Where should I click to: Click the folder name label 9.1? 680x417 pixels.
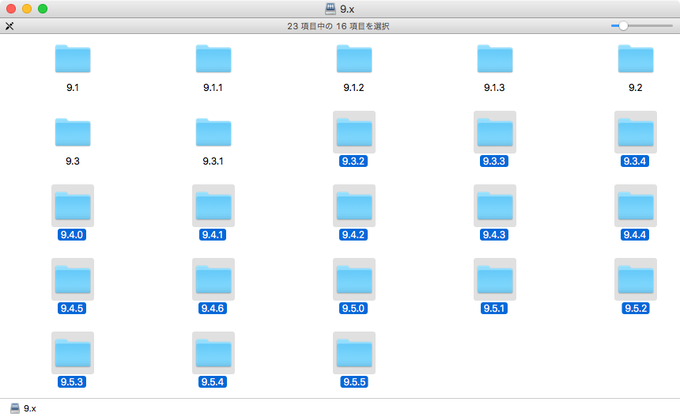pos(72,88)
